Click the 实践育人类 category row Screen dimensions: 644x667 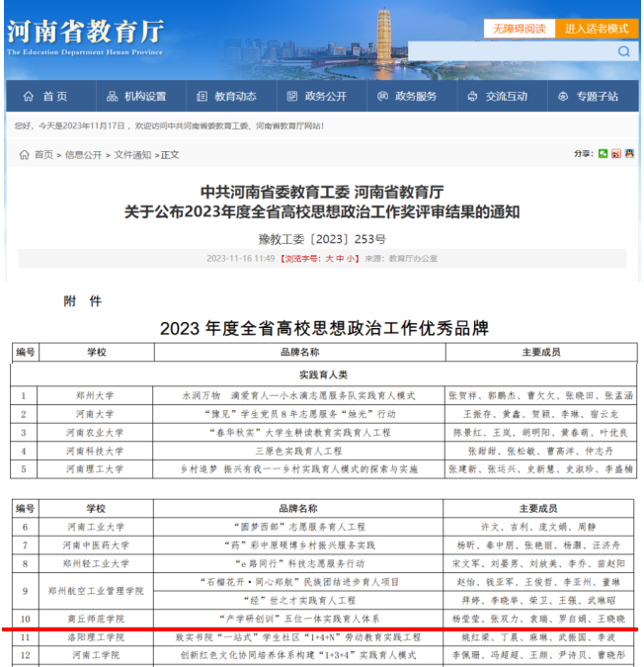coord(324,375)
